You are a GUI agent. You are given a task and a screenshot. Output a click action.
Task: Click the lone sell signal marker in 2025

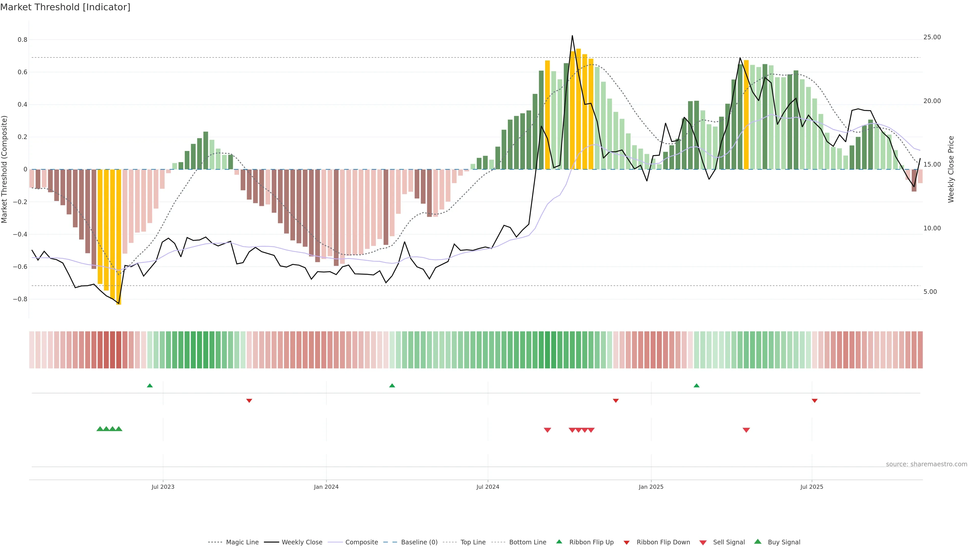[x=746, y=430]
